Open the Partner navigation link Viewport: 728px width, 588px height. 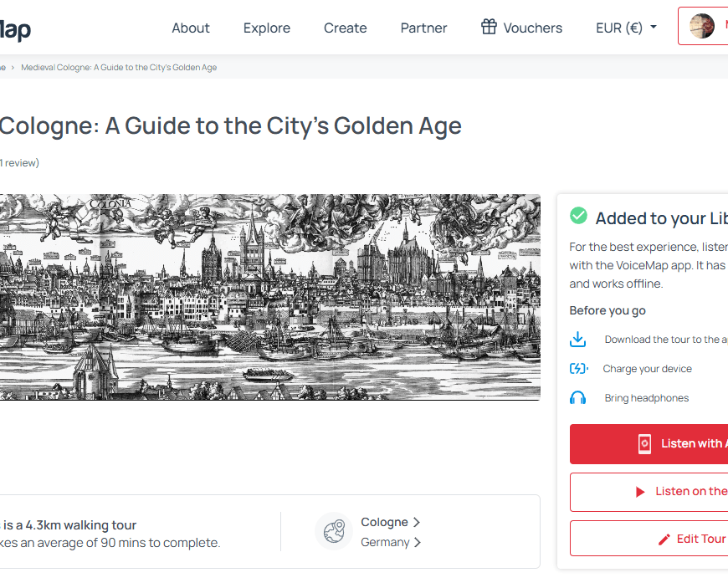(x=423, y=28)
